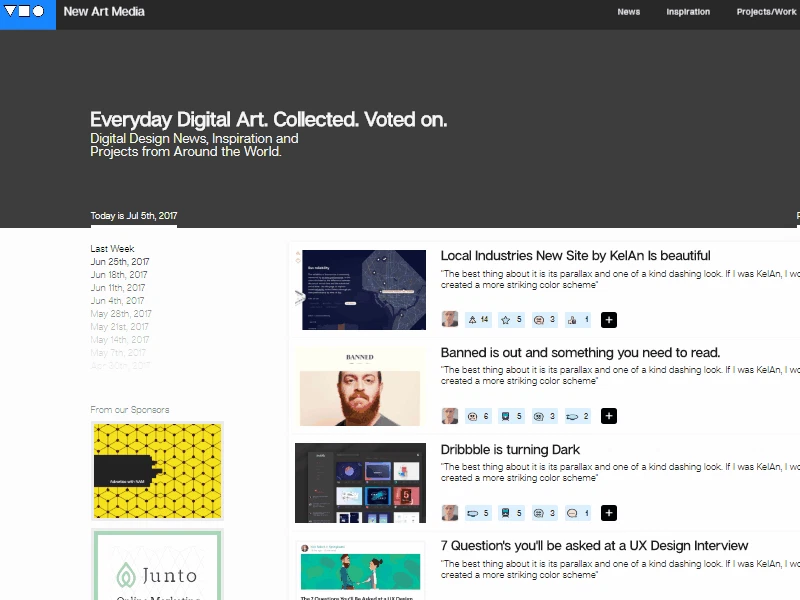The image size is (800, 600).
Task: Add a reaction to Banned post
Action: (609, 416)
